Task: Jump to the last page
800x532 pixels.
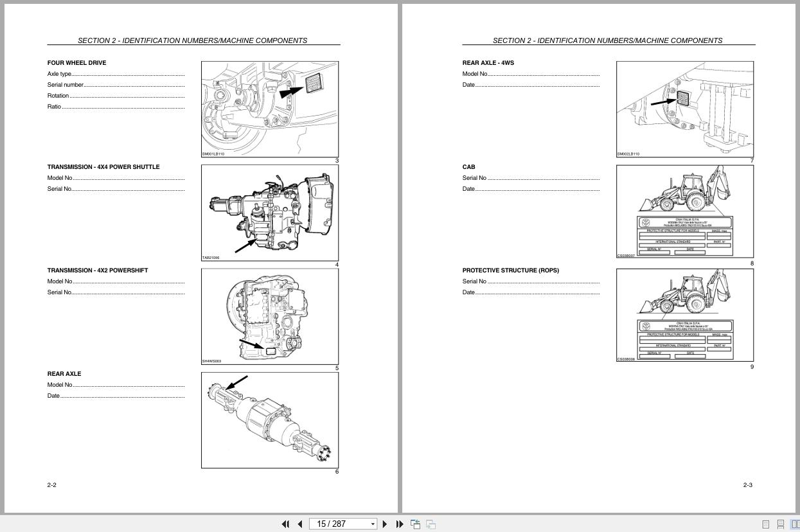Action: [400, 524]
